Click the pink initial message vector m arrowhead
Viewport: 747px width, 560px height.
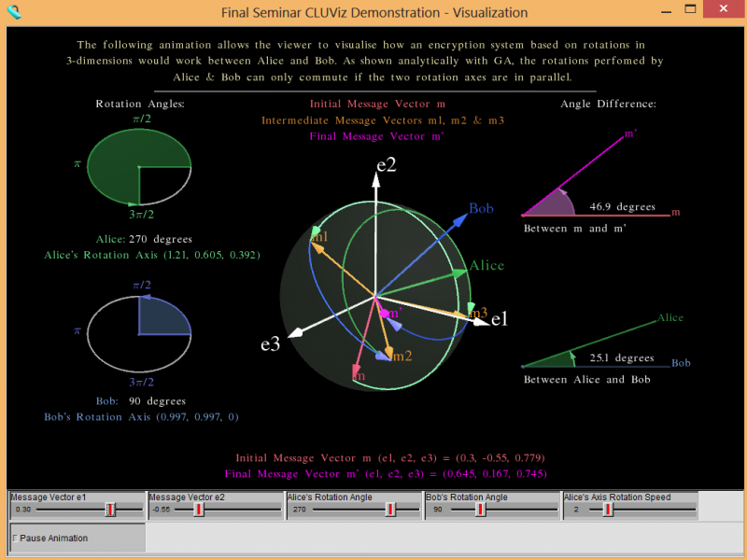coord(358,372)
